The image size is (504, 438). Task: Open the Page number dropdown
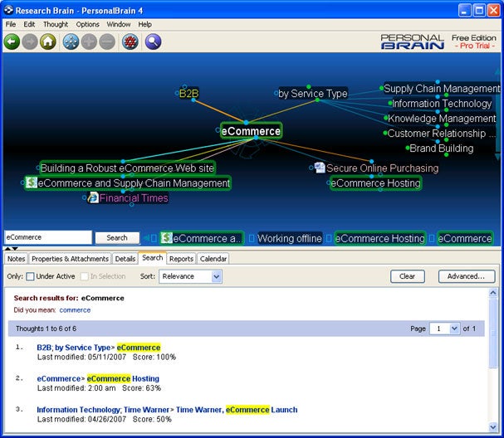click(444, 328)
